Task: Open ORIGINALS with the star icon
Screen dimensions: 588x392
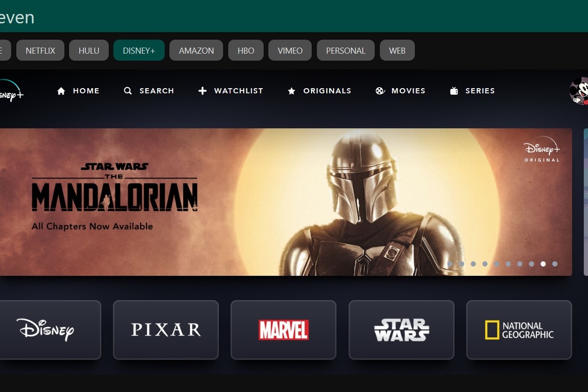Action: point(319,91)
